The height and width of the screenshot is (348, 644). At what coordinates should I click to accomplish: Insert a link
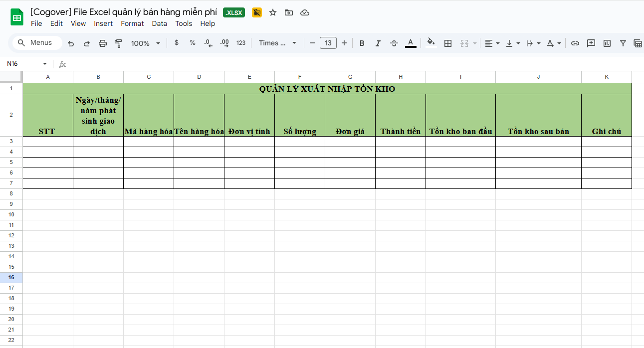[575, 43]
